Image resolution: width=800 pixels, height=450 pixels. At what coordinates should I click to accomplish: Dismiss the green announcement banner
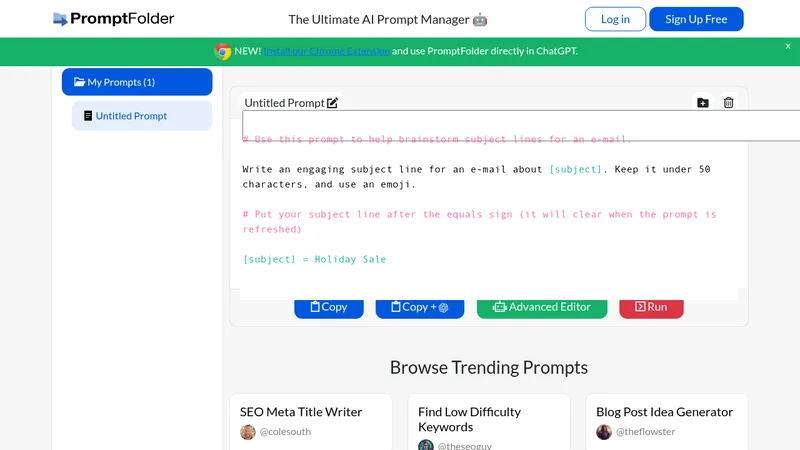tap(788, 46)
